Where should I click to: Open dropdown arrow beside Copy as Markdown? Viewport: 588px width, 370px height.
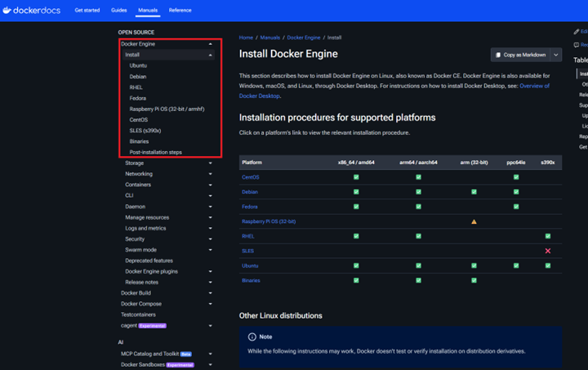[556, 55]
